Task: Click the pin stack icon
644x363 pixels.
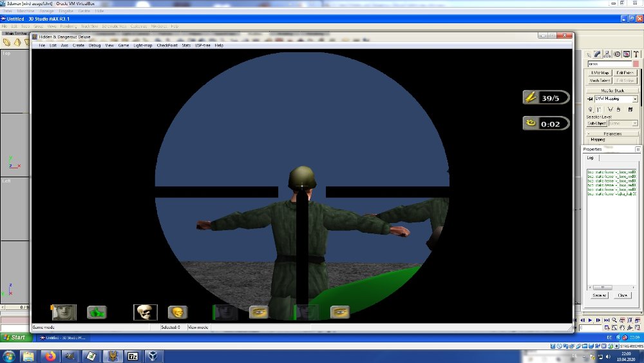Action: pos(590,99)
